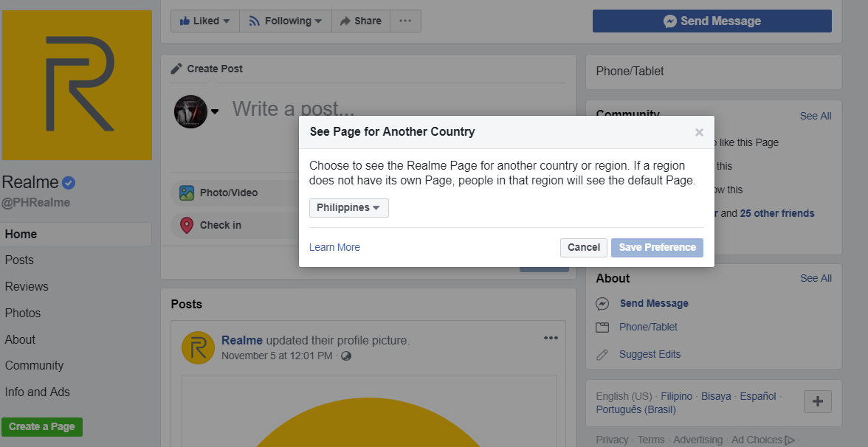Viewport: 868px width, 447px height.
Task: Open the Posts section in sidebar
Action: point(19,260)
